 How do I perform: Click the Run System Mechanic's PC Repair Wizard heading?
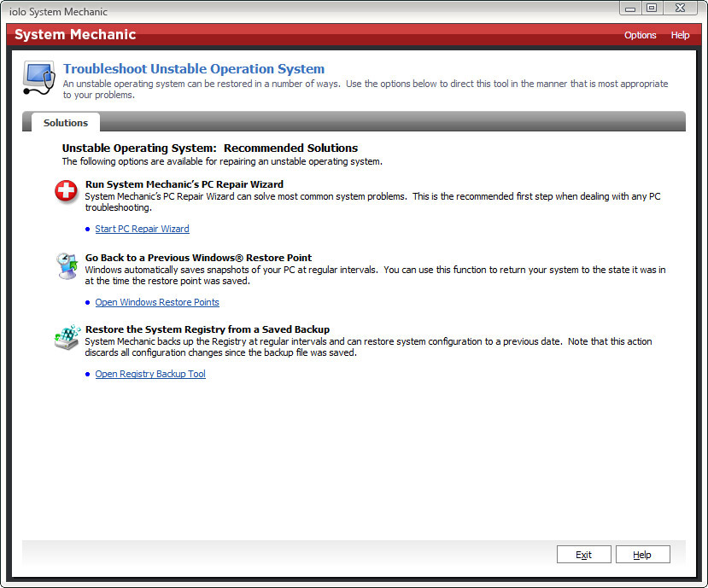[184, 184]
